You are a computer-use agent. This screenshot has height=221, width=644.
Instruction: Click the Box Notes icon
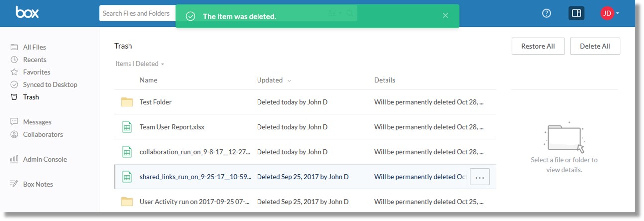coord(14,184)
